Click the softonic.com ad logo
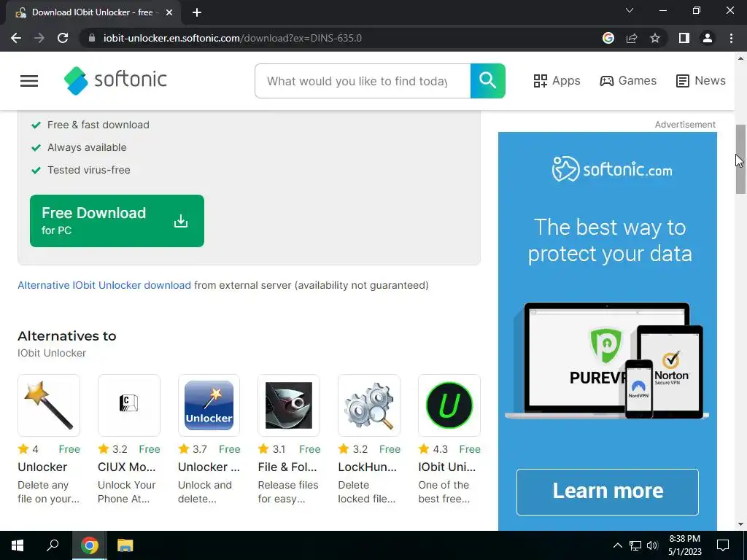This screenshot has height=560, width=747. [x=612, y=169]
